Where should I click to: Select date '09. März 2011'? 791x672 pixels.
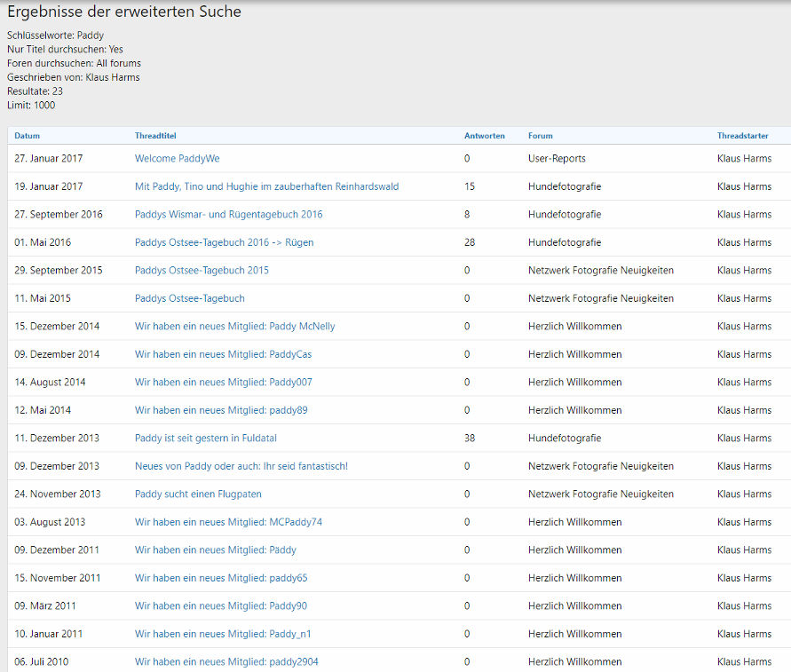point(45,606)
